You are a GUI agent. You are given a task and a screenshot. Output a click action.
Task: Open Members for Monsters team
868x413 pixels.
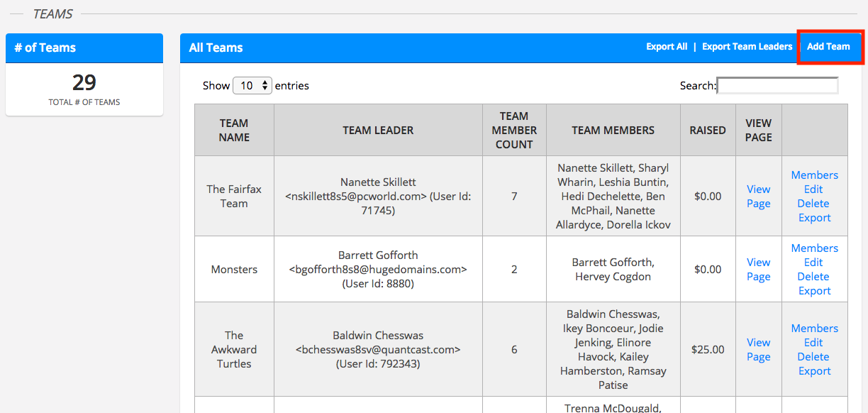(x=815, y=248)
